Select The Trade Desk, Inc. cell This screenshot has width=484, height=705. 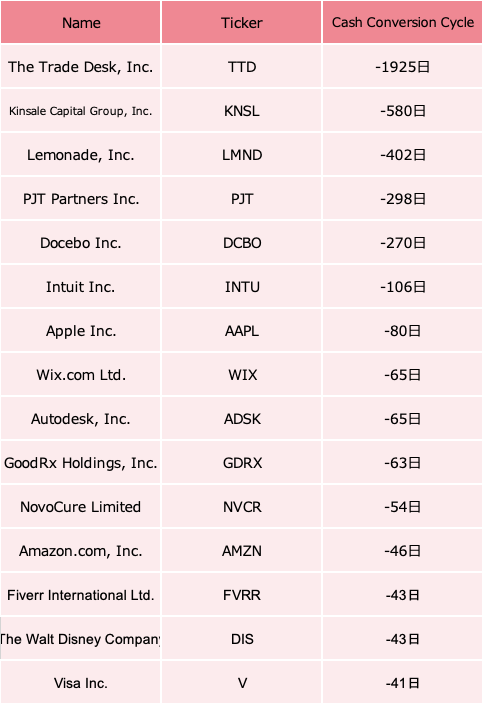coord(81,67)
